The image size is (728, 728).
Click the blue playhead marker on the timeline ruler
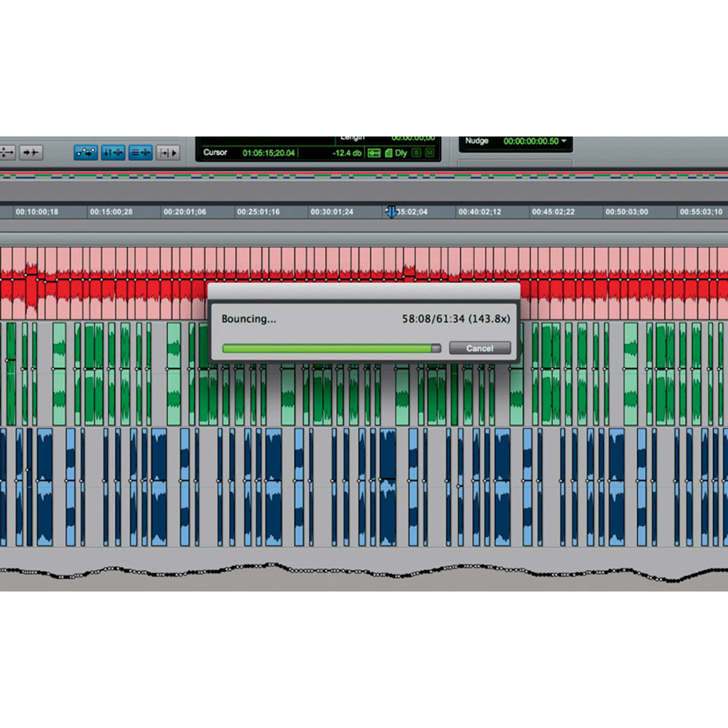392,212
